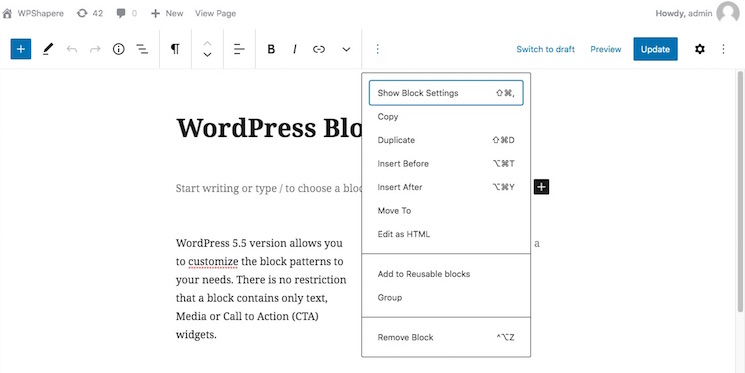Click Switch to draft

tap(545, 49)
